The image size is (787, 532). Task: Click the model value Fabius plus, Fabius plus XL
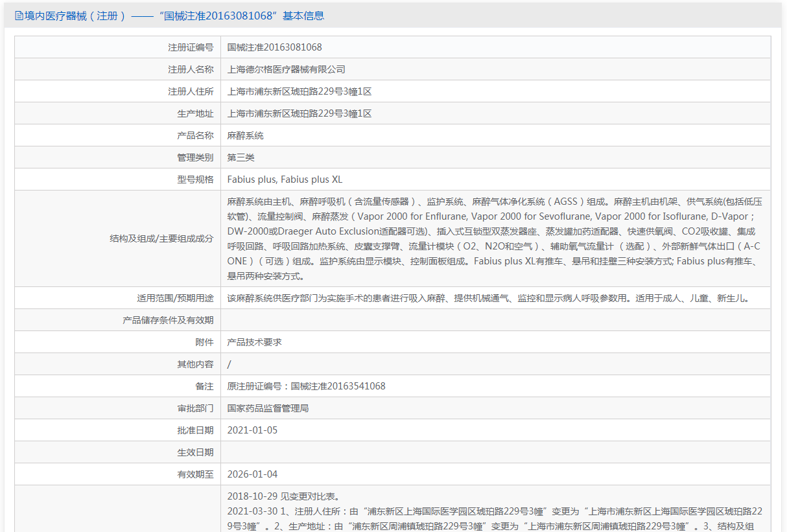[x=285, y=179]
